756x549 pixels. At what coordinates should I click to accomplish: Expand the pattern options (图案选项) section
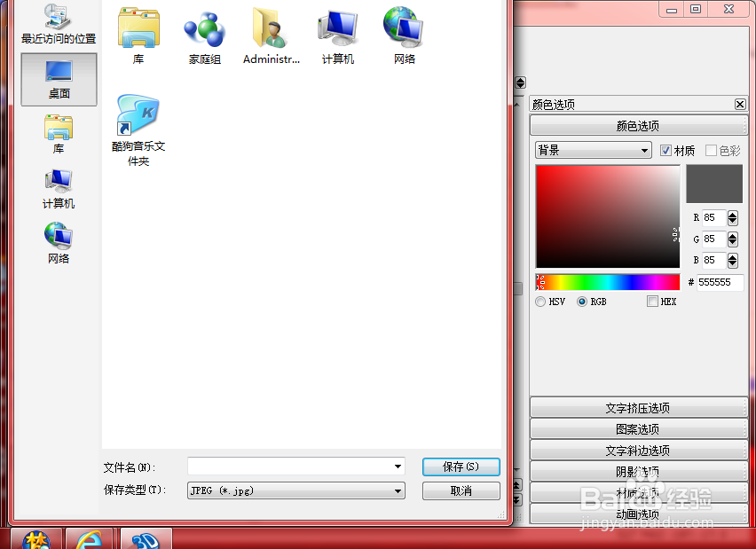click(638, 429)
